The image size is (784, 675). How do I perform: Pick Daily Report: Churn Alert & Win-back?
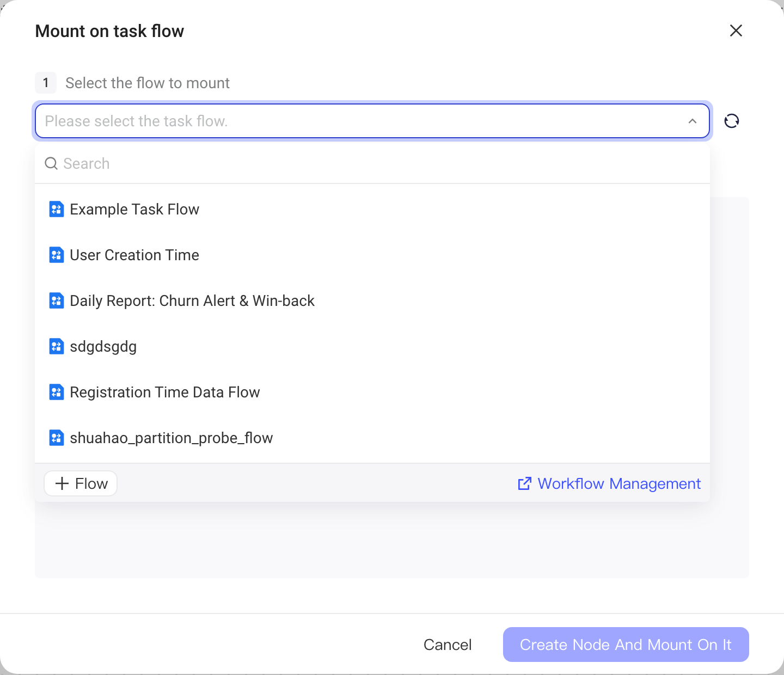coord(372,300)
